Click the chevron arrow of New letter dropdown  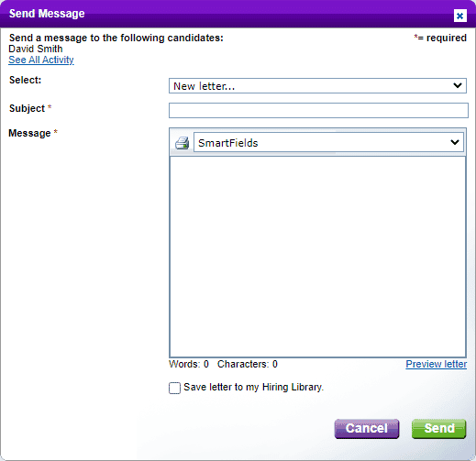[458, 85]
